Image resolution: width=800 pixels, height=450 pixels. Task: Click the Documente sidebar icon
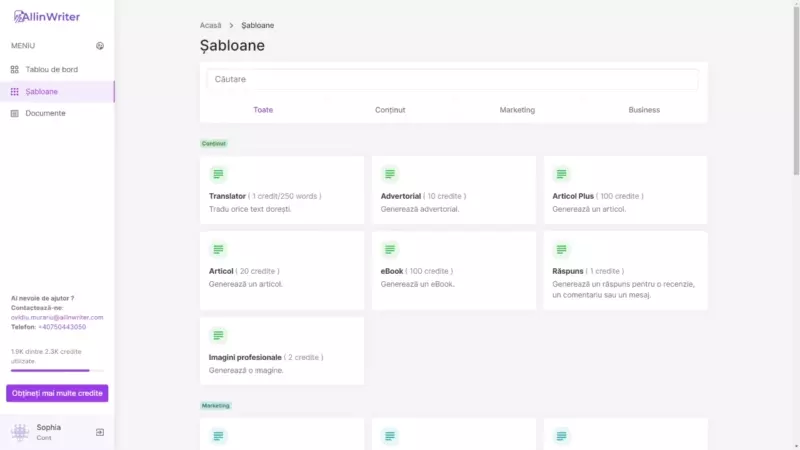[x=14, y=113]
